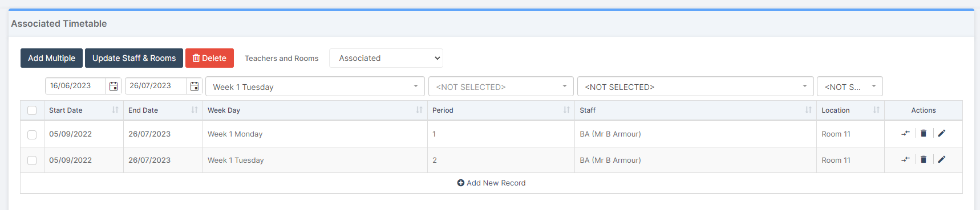
Task: Open the end date calendar picker icon
Action: [x=195, y=86]
